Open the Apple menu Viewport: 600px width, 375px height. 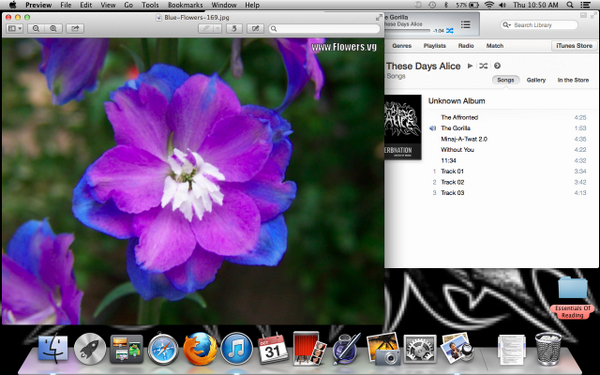point(13,5)
